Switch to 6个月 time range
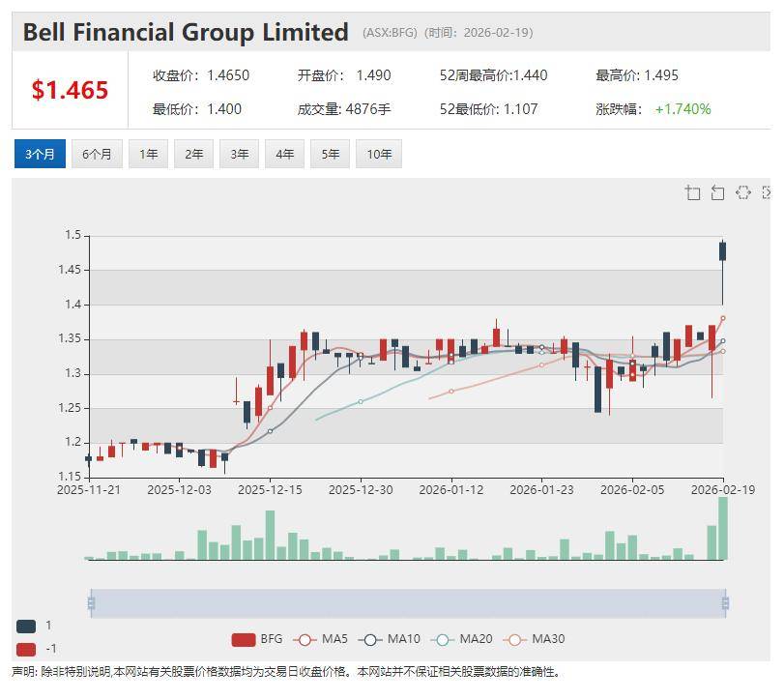The width and height of the screenshot is (784, 700). coord(97,154)
